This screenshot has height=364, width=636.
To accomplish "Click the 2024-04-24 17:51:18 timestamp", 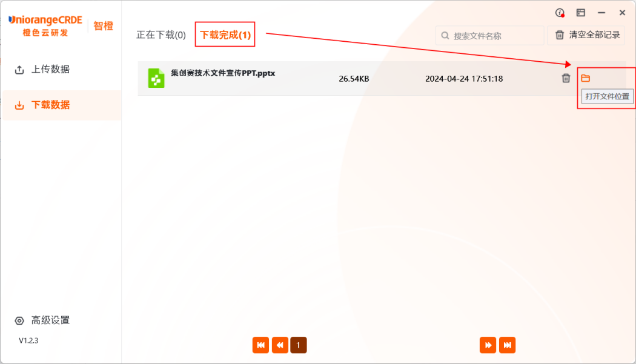I will [463, 79].
